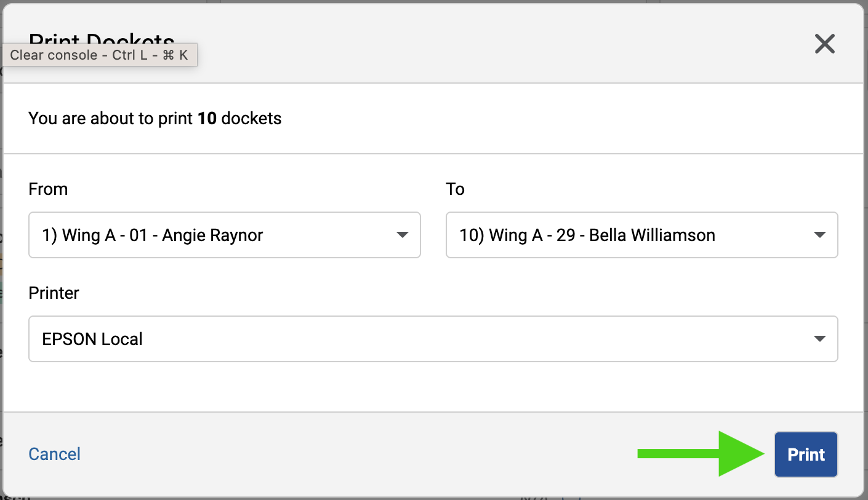Open the EPSON Local printer selection
The image size is (868, 500).
pyautogui.click(x=92, y=339)
